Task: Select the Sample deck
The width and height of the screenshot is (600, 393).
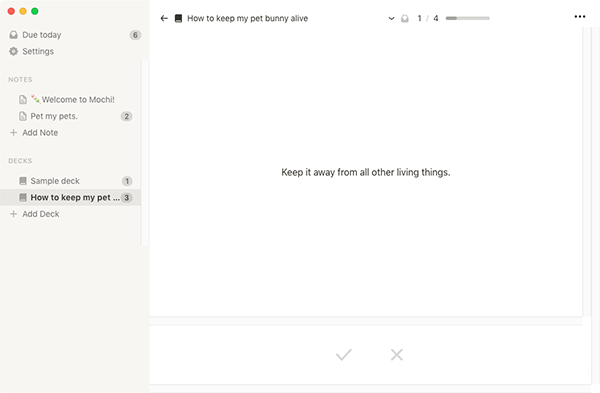Action: click(70, 181)
